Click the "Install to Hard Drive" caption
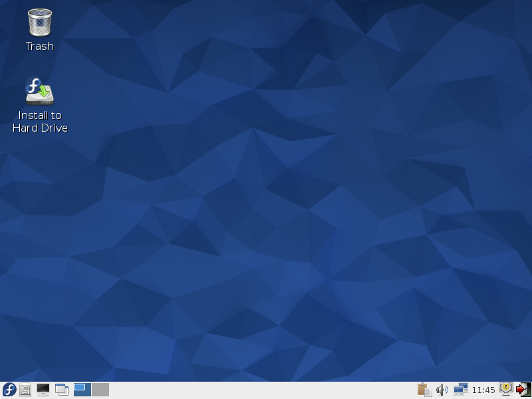Screen dimensions: 532x399 pyautogui.click(x=40, y=122)
